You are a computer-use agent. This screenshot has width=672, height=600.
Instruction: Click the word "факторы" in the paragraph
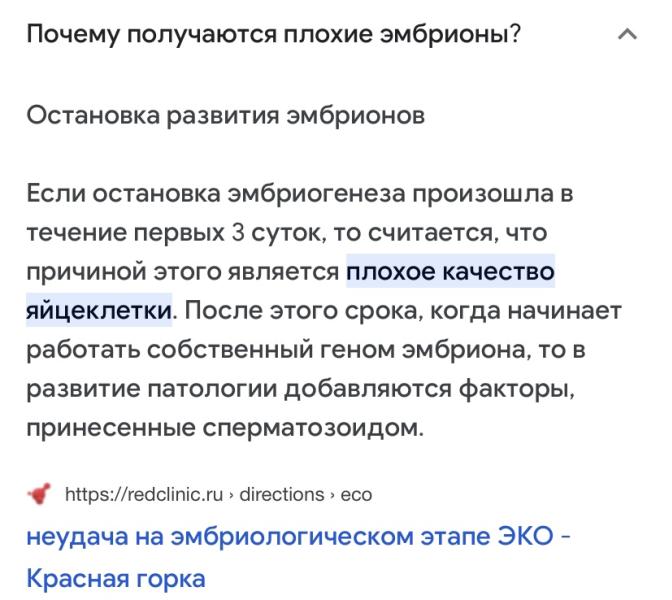(x=517, y=389)
